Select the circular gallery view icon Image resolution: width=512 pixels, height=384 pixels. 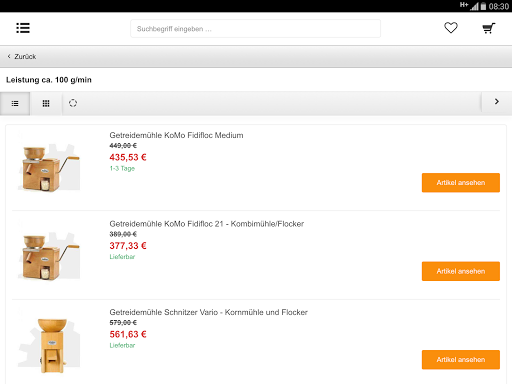[73, 103]
